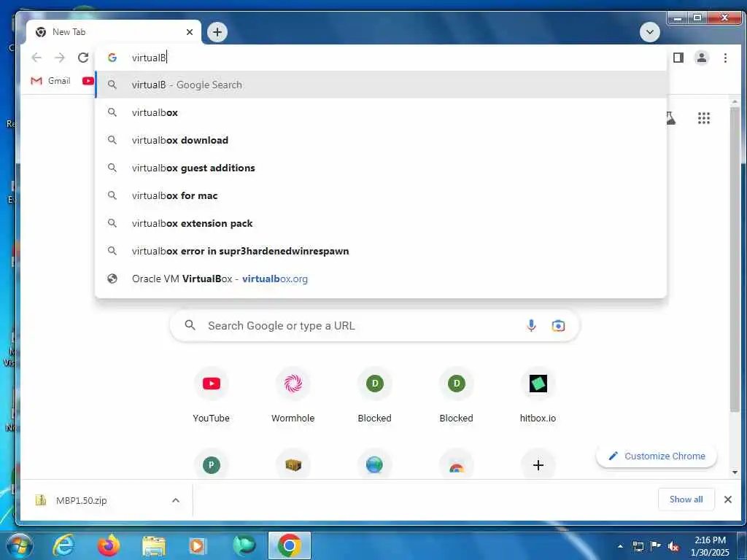
Task: Open Google apps grid icon
Action: pos(704,118)
